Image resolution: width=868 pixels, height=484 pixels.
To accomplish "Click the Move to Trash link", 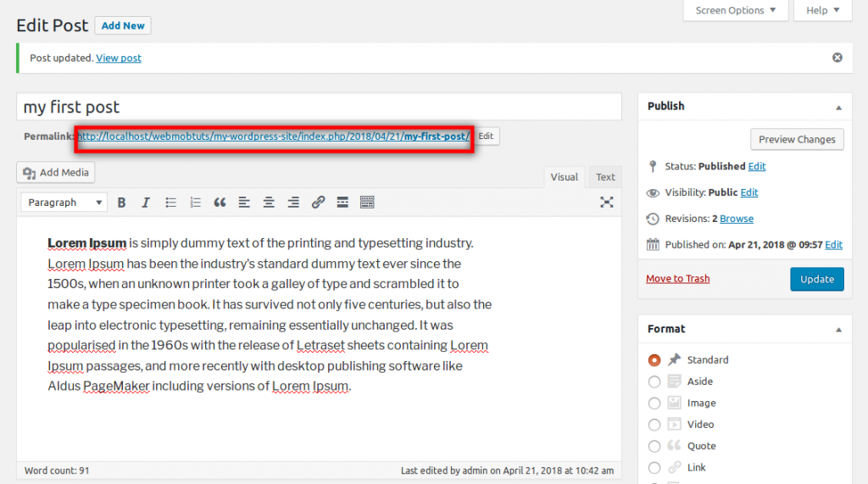I will (677, 279).
